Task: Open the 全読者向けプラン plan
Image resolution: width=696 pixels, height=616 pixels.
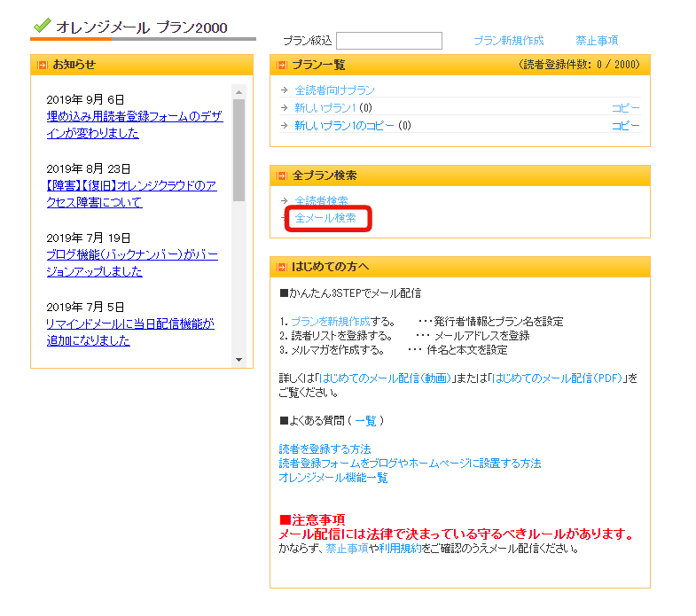Action: (334, 90)
